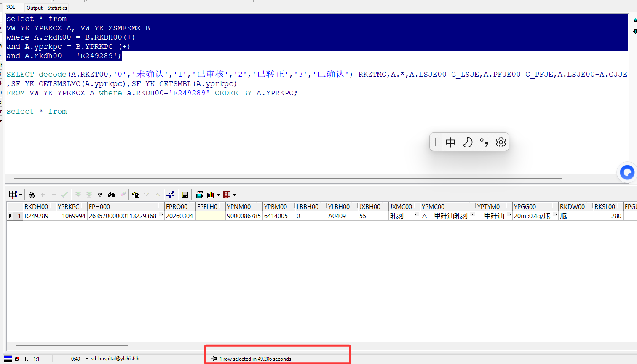Switch to the Output tab
Viewport: 637px width, 364px height.
pyautogui.click(x=35, y=8)
